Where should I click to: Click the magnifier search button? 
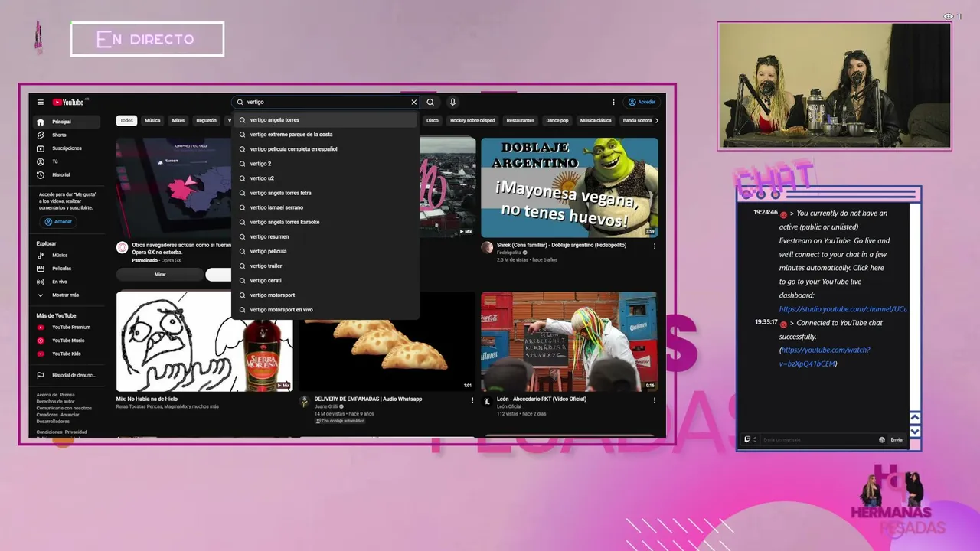pos(430,102)
